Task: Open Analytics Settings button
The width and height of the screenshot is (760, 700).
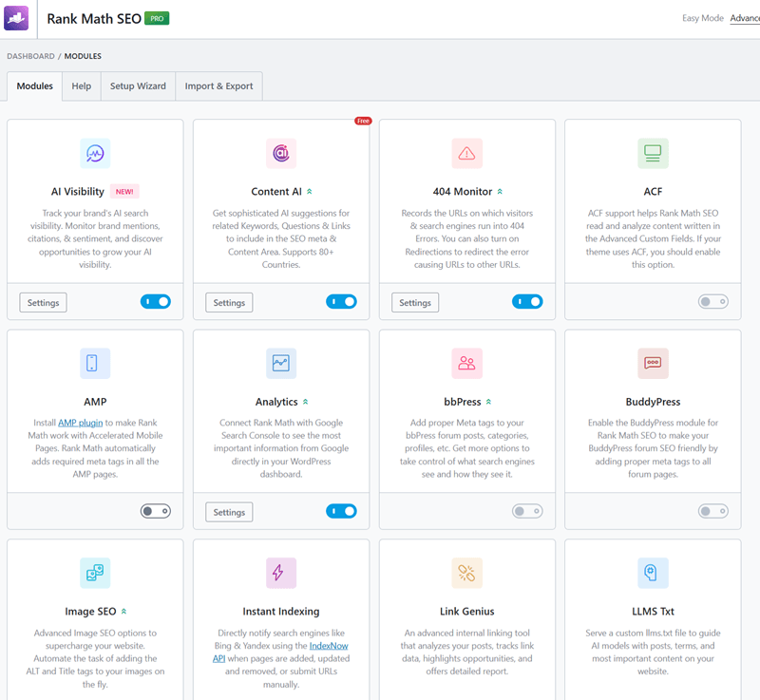Action: (x=229, y=512)
